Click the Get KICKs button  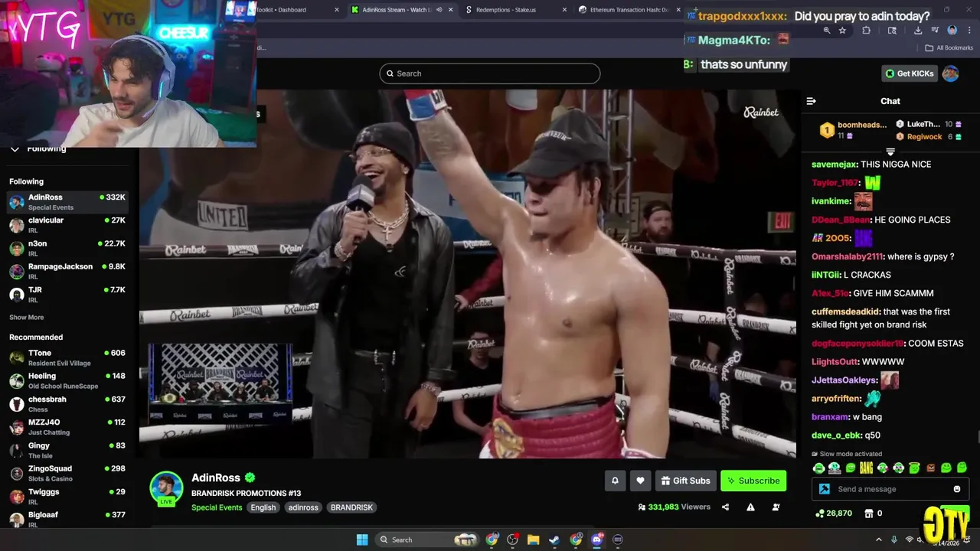910,73
